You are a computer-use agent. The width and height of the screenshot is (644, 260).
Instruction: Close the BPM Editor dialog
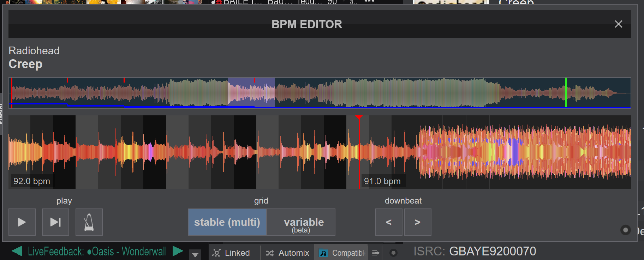(618, 24)
